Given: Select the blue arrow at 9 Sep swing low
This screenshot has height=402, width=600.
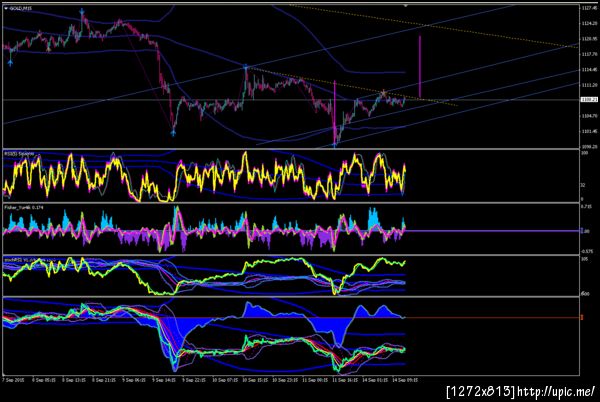Looking at the screenshot, I should click(173, 133).
